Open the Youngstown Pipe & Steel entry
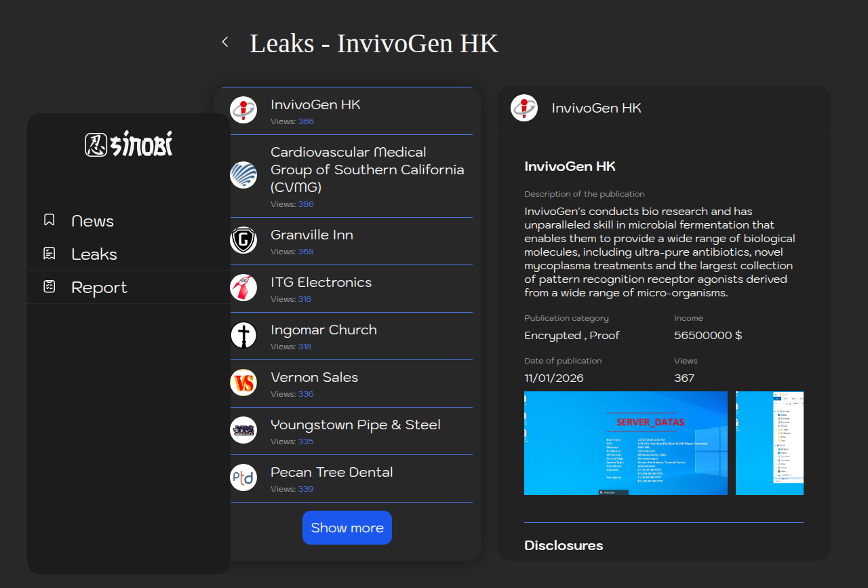The height and width of the screenshot is (588, 868). pos(355,425)
